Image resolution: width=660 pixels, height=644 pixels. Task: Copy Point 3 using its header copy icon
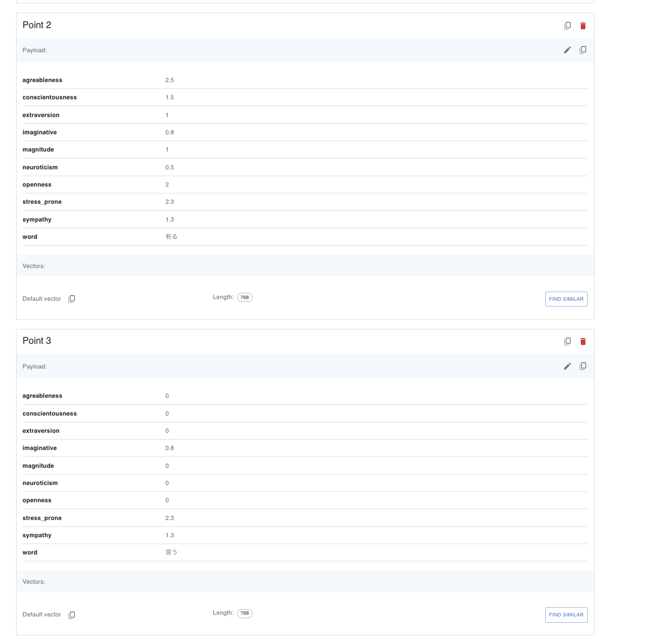coord(567,342)
